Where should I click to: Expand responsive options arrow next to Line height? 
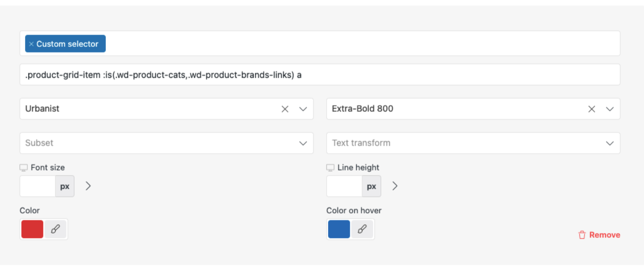(395, 186)
